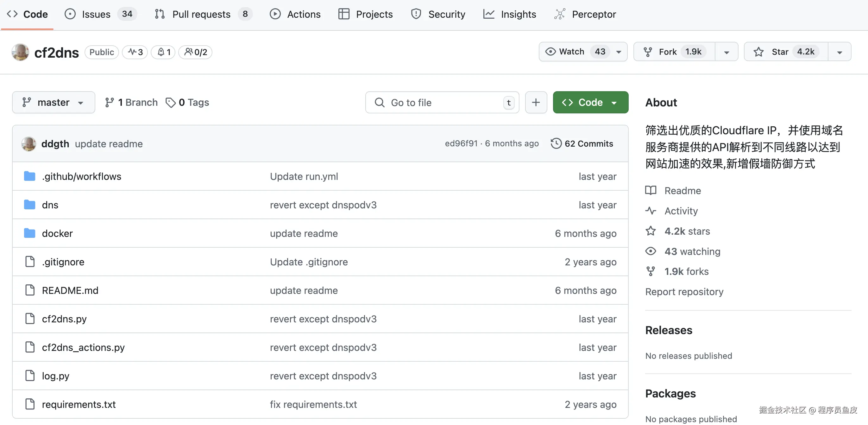Open the .github/workflows folder

pyautogui.click(x=81, y=176)
